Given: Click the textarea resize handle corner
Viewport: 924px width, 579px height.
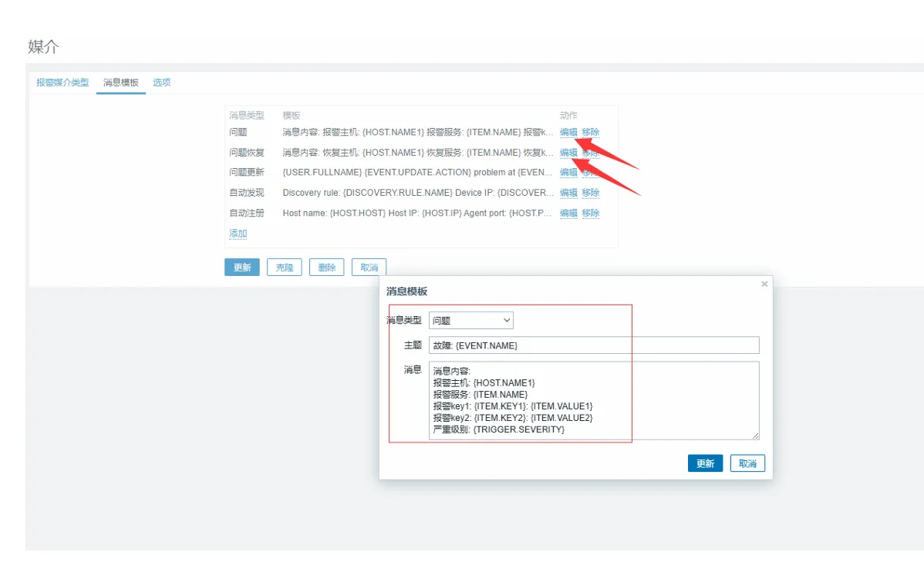Looking at the screenshot, I should click(755, 436).
